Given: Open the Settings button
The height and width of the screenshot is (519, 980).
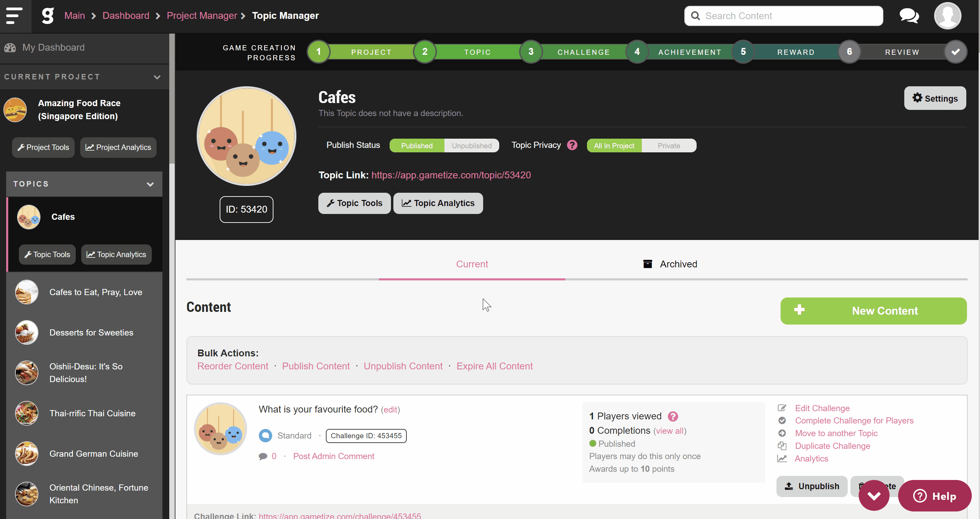Looking at the screenshot, I should 935,98.
